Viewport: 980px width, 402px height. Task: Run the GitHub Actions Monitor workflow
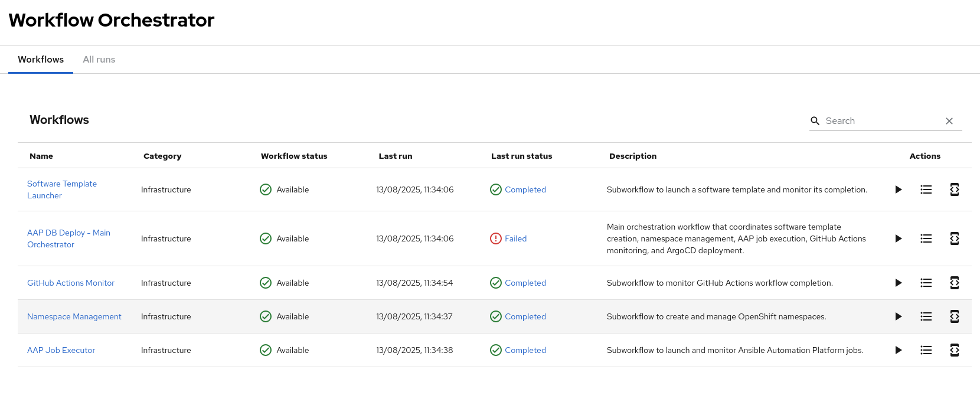tap(898, 283)
